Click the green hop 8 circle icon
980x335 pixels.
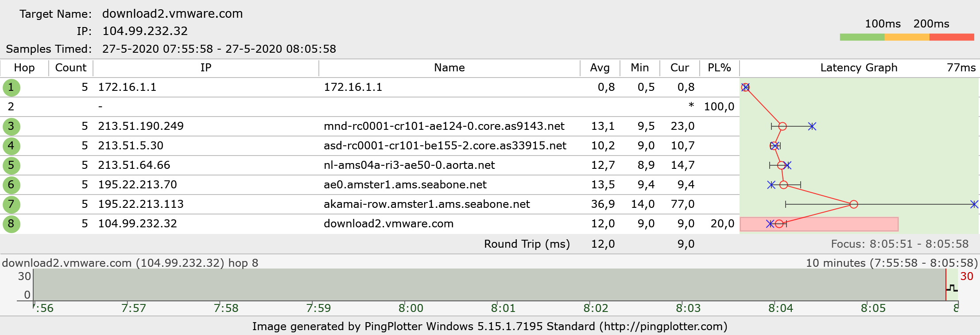pyautogui.click(x=11, y=224)
